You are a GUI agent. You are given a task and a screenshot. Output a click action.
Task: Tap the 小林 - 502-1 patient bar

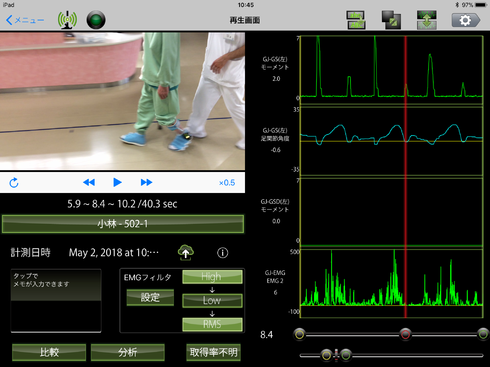123,224
